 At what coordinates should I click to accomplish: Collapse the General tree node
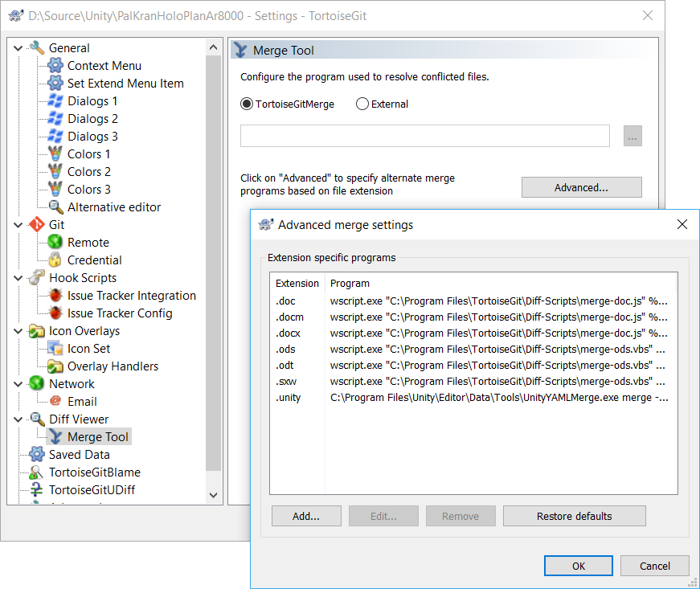(18, 48)
